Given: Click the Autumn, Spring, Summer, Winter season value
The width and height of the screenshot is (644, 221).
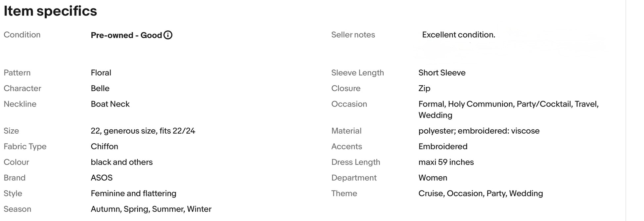Looking at the screenshot, I should [151, 209].
